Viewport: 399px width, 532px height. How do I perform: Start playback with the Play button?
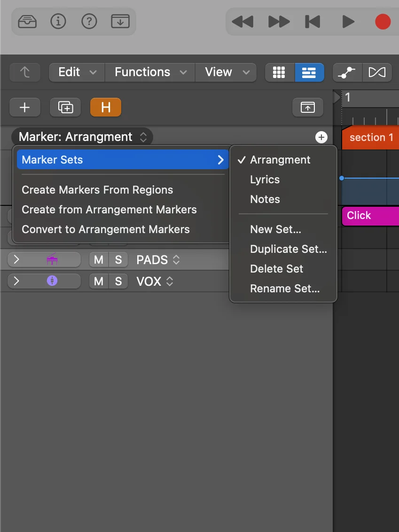348,22
